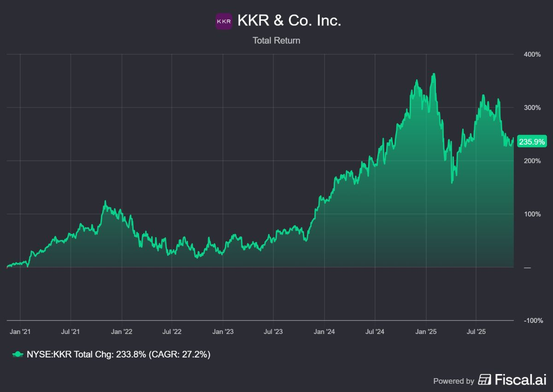Click the NYSE:KKR Total Chg legend text
Image resolution: width=553 pixels, height=392 pixels.
pyautogui.click(x=118, y=354)
